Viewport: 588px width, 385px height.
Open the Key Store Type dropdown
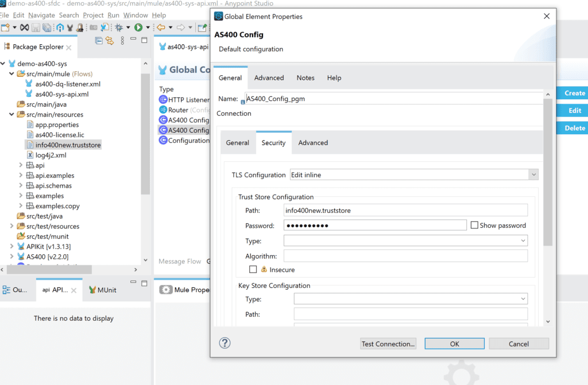coord(523,299)
